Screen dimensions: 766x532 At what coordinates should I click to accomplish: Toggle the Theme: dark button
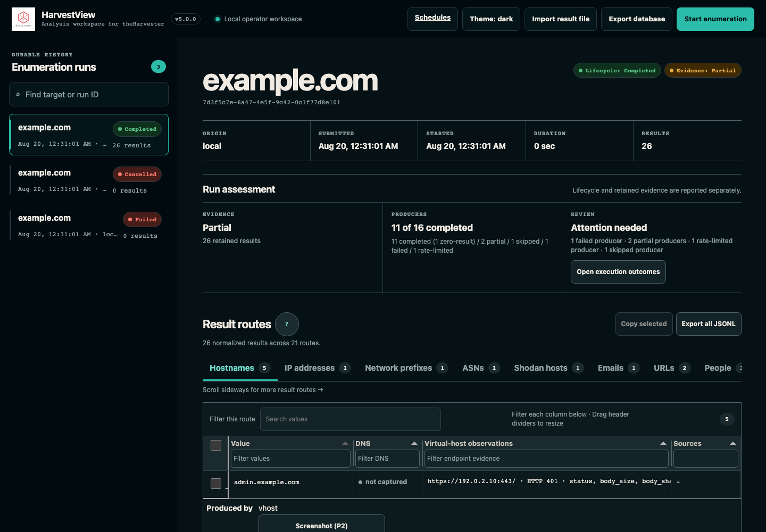click(491, 19)
